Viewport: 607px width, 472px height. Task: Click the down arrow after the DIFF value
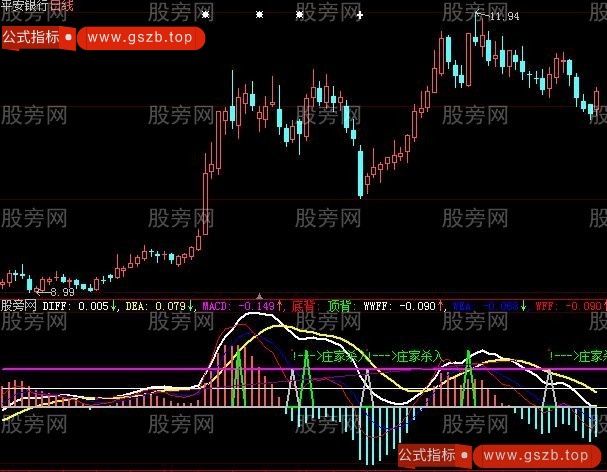click(114, 305)
